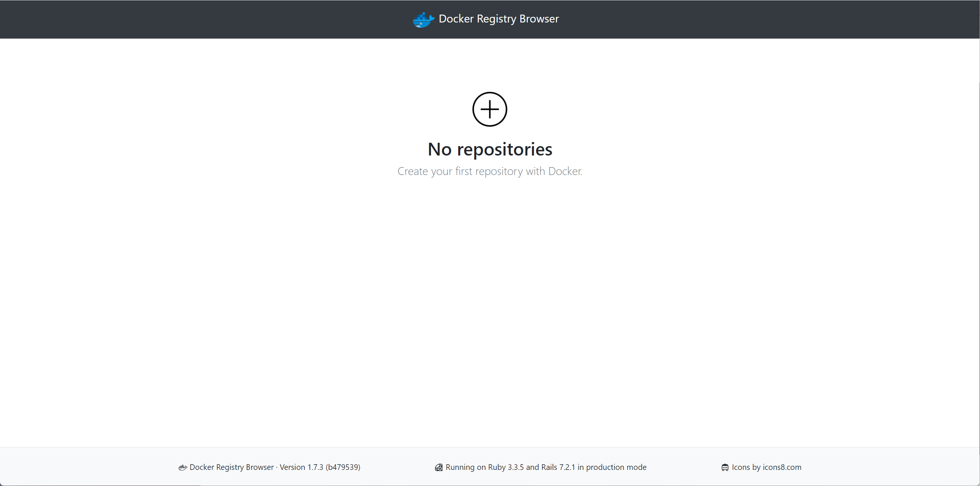The height and width of the screenshot is (486, 980).
Task: Open the 'Icons by icons8.com' link
Action: [766, 467]
